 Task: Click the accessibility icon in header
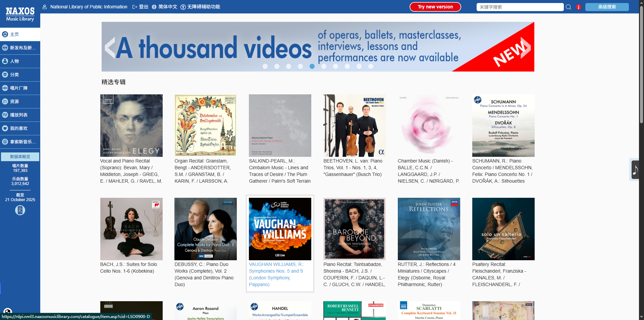183,7
